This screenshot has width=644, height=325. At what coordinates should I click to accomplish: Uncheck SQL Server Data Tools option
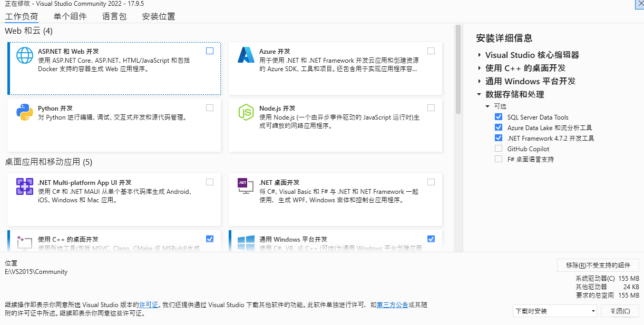[499, 117]
